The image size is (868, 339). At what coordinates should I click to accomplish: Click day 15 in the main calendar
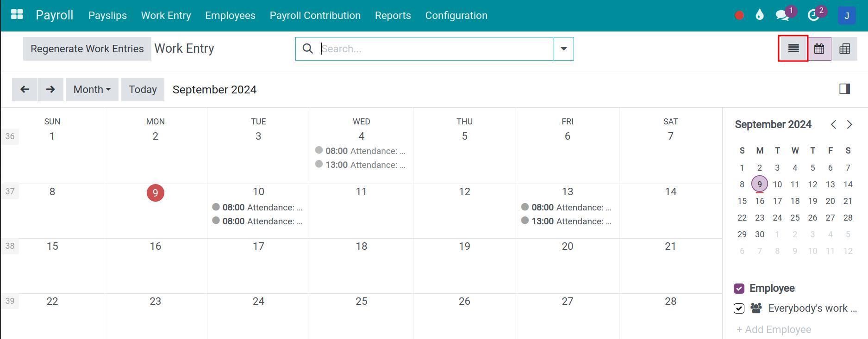coord(52,247)
